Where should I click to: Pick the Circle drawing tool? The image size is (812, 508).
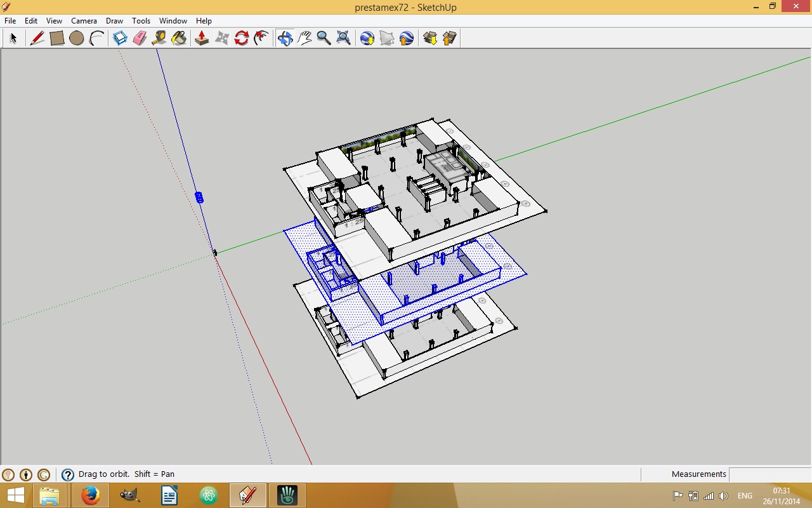[77, 38]
